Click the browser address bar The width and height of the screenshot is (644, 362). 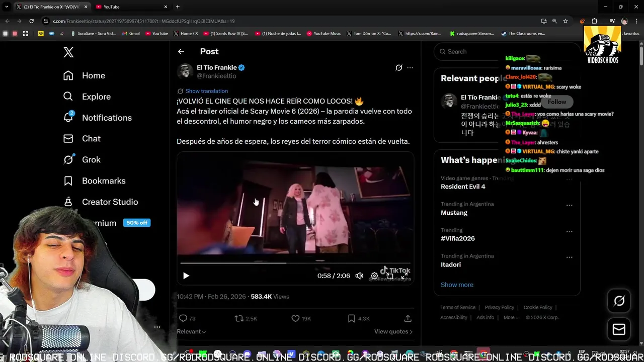[x=292, y=21]
